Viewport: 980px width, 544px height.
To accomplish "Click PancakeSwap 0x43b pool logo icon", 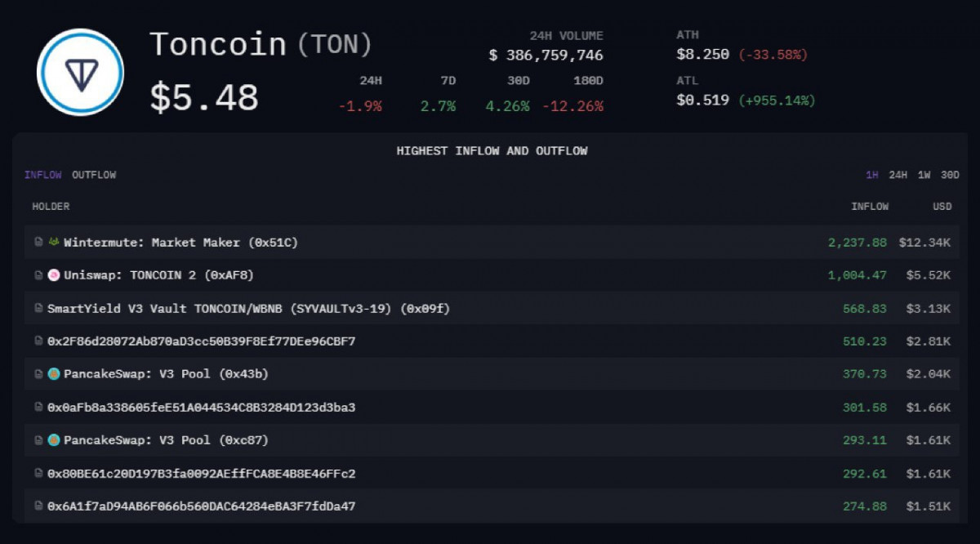I will [54, 374].
